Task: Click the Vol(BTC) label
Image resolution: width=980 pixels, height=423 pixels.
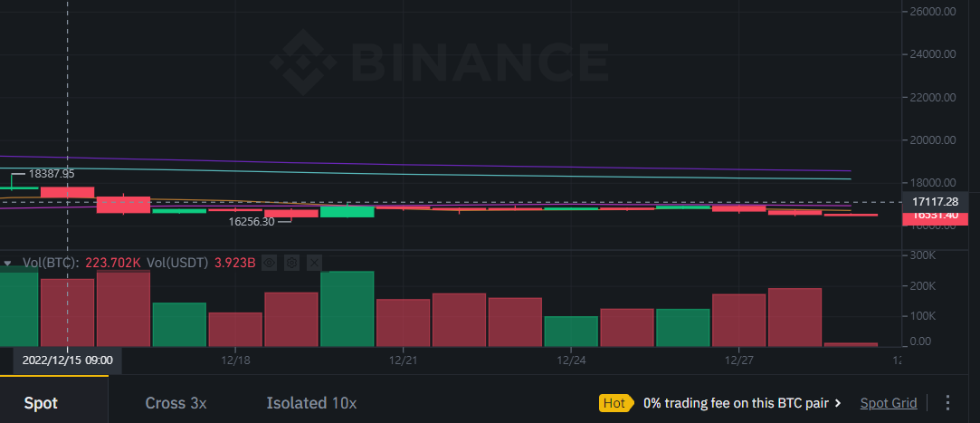Action: coord(51,263)
